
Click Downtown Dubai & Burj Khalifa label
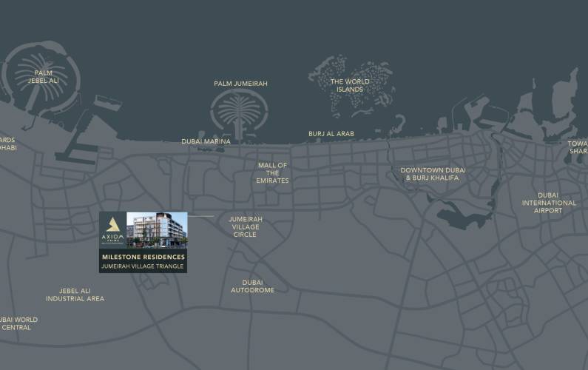click(x=433, y=174)
